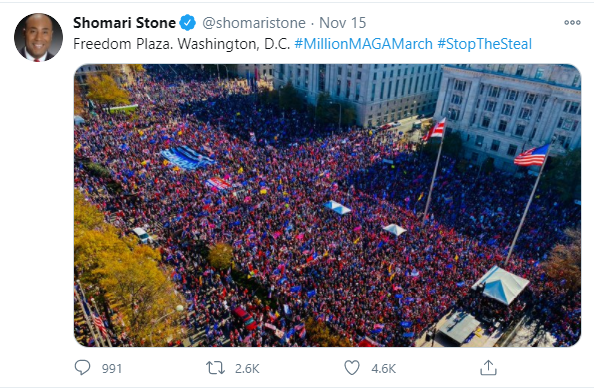
Task: Click the 4.6K likes count
Action: 383,369
